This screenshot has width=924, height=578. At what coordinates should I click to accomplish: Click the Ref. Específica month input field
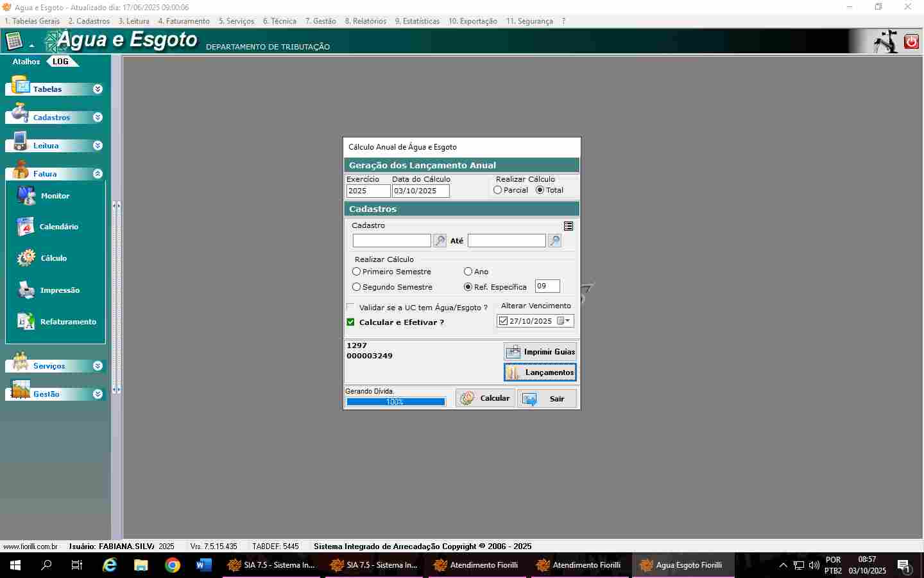click(547, 286)
